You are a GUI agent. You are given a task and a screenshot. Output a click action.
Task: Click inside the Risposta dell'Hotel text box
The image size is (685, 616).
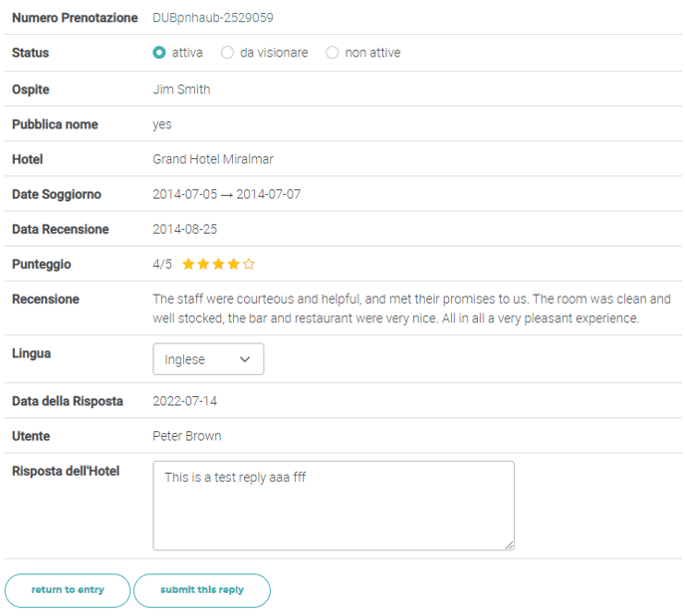pyautogui.click(x=334, y=506)
